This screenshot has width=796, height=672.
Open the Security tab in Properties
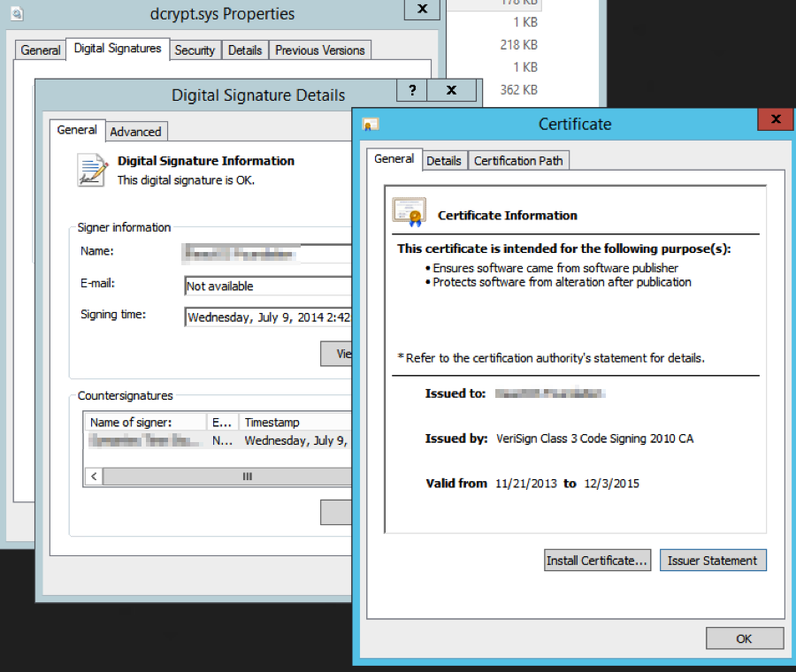pos(195,50)
